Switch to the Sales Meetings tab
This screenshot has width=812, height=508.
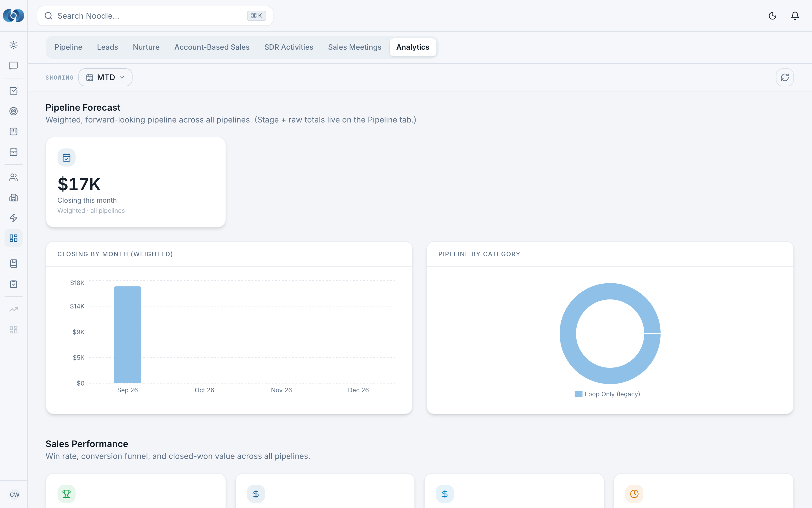355,47
